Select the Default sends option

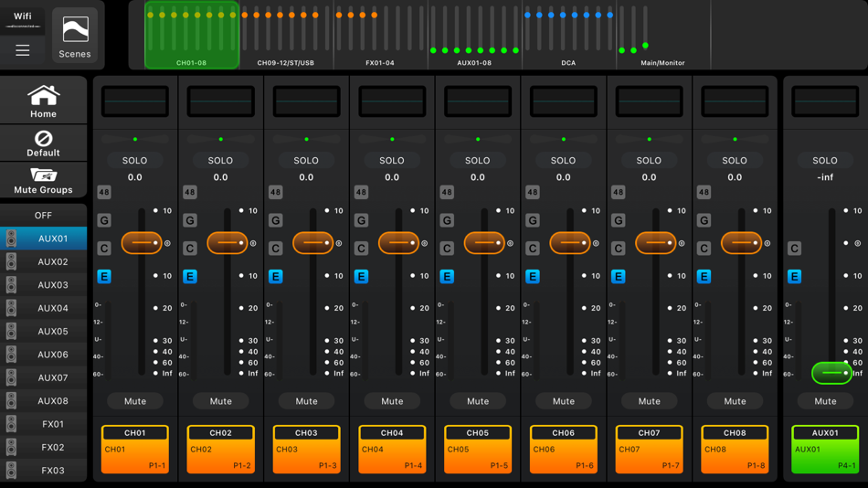coord(43,143)
